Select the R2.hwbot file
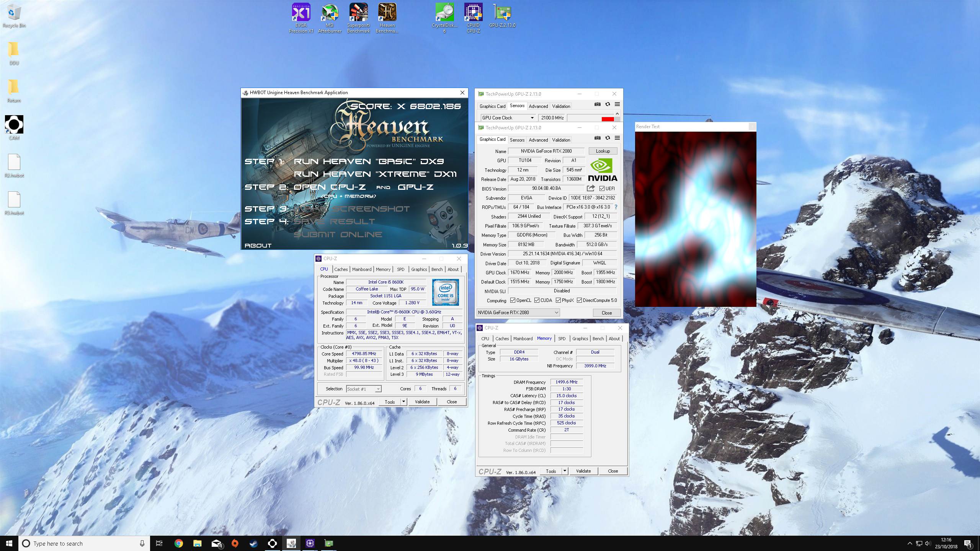This screenshot has height=551, width=980. click(x=14, y=165)
